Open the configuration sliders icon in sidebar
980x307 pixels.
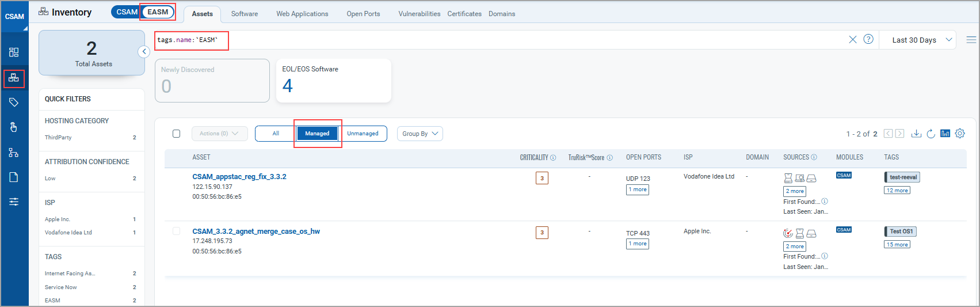pyautogui.click(x=14, y=202)
